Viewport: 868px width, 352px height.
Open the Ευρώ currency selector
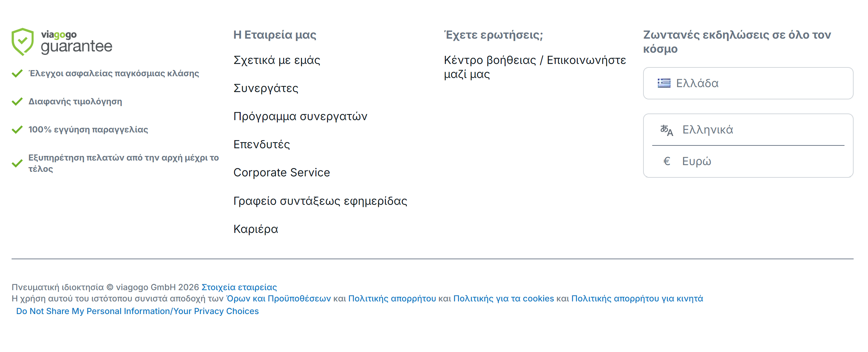[748, 161]
